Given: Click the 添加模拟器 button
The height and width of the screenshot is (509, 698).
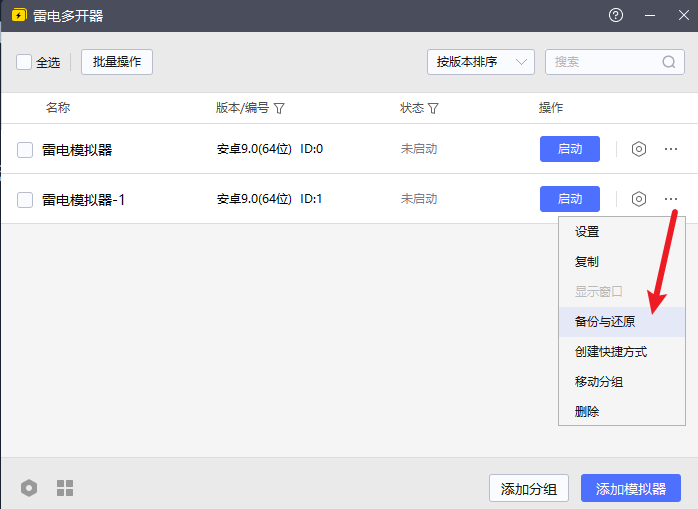Looking at the screenshot, I should point(631,488).
